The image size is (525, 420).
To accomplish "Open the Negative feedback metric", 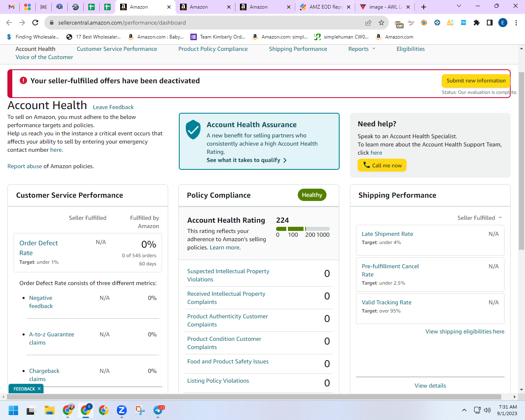I will pos(41,302).
